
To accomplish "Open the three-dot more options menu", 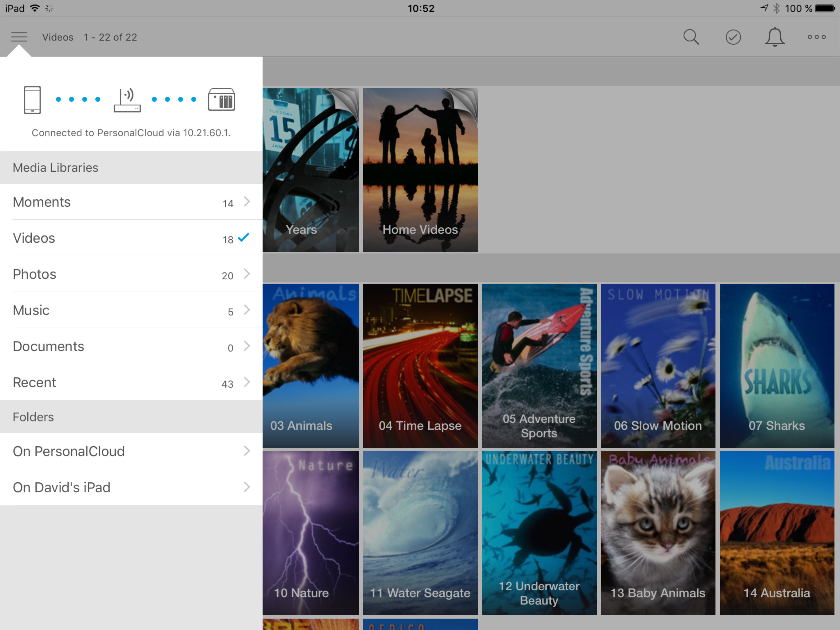I will [x=816, y=37].
